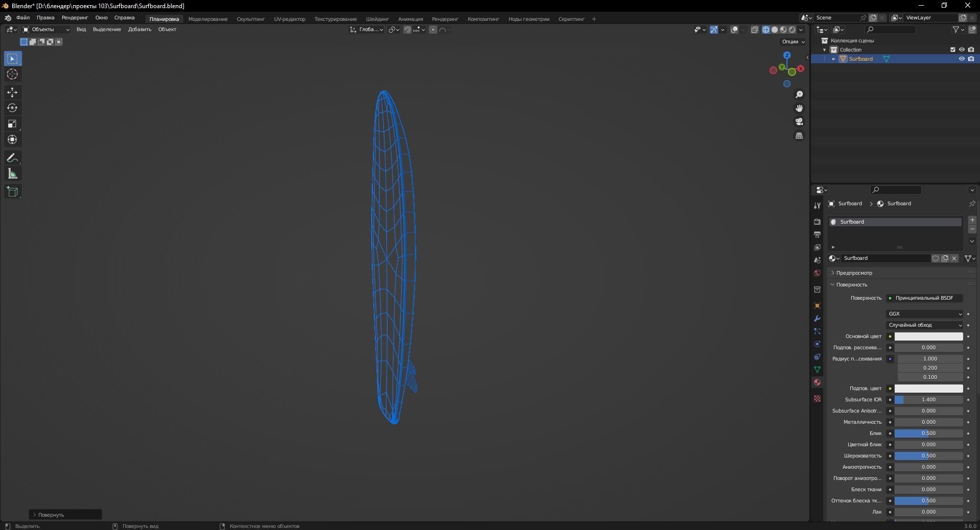Pick the Measure ruler tool

click(x=13, y=174)
